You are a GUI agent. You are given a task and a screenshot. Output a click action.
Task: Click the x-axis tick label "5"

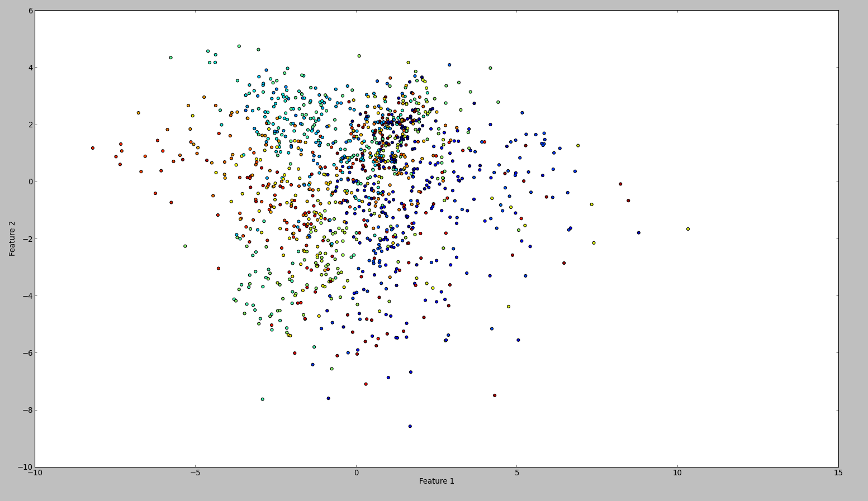[517, 473]
